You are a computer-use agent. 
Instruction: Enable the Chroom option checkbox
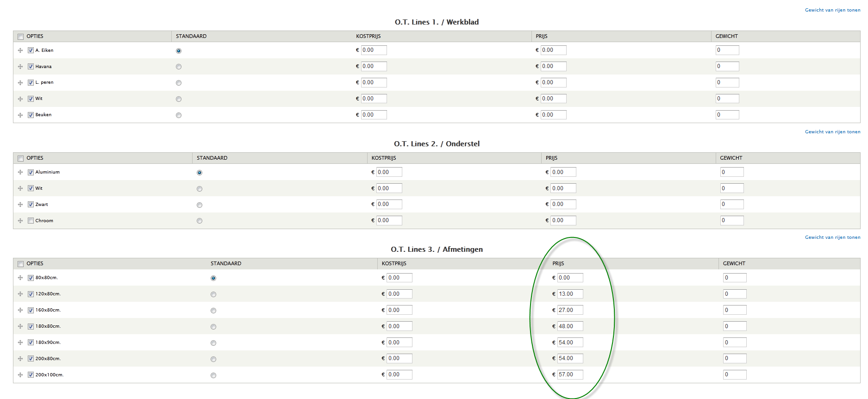(x=31, y=221)
